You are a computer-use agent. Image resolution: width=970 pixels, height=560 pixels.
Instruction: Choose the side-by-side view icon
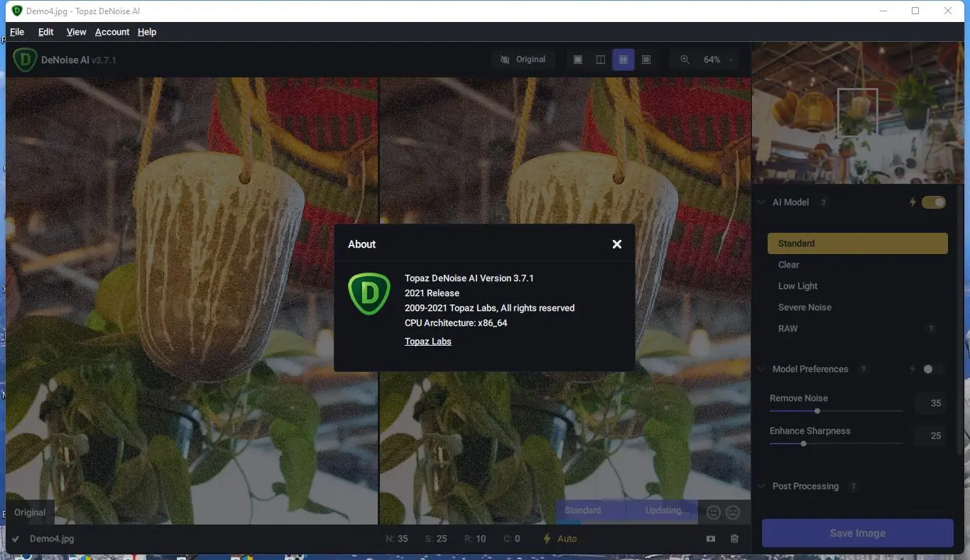click(x=623, y=60)
